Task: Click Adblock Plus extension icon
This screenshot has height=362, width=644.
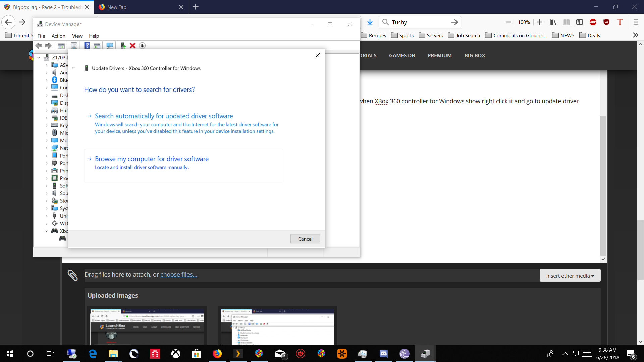Action: (x=593, y=22)
